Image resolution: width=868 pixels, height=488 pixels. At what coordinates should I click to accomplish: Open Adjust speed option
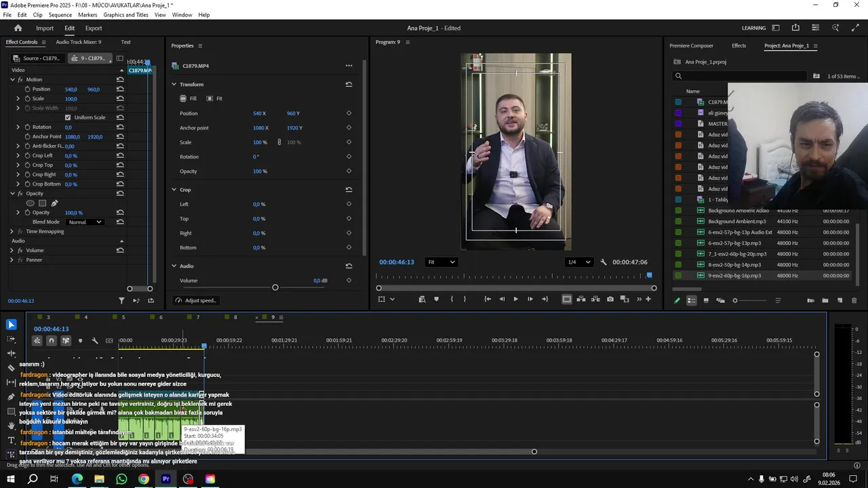pyautogui.click(x=195, y=300)
